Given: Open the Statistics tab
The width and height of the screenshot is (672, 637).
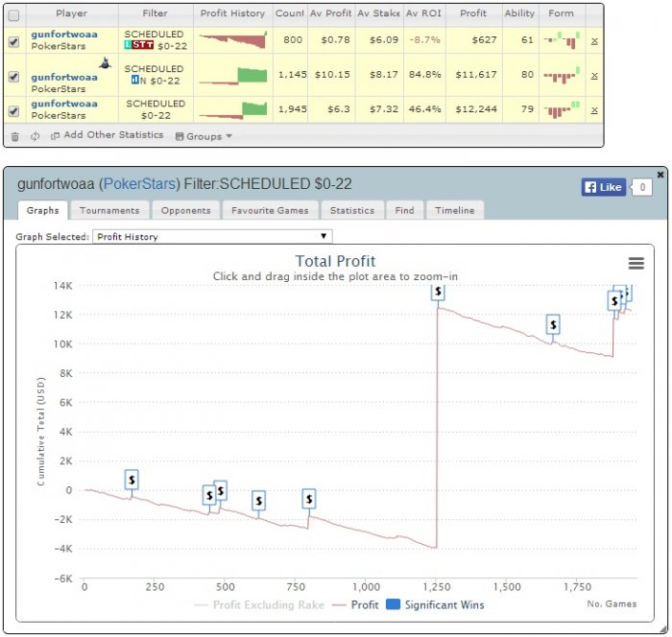Looking at the screenshot, I should [x=352, y=210].
